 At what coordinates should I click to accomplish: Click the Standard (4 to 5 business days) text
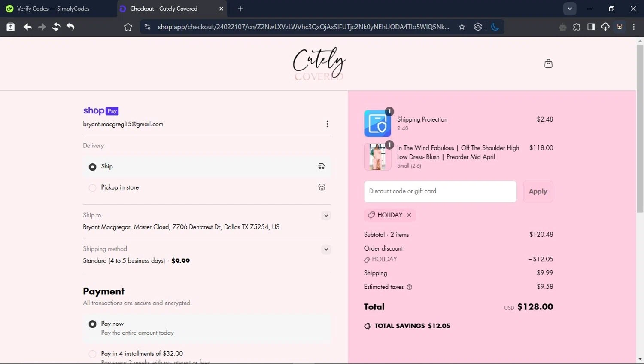124,261
